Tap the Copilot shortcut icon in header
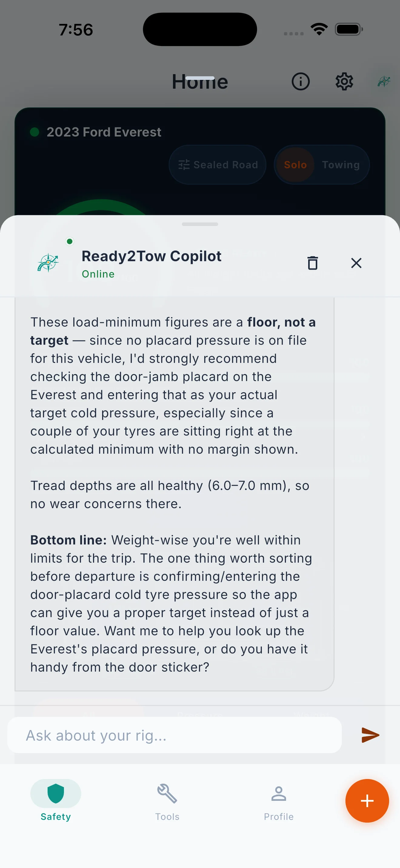 click(384, 81)
